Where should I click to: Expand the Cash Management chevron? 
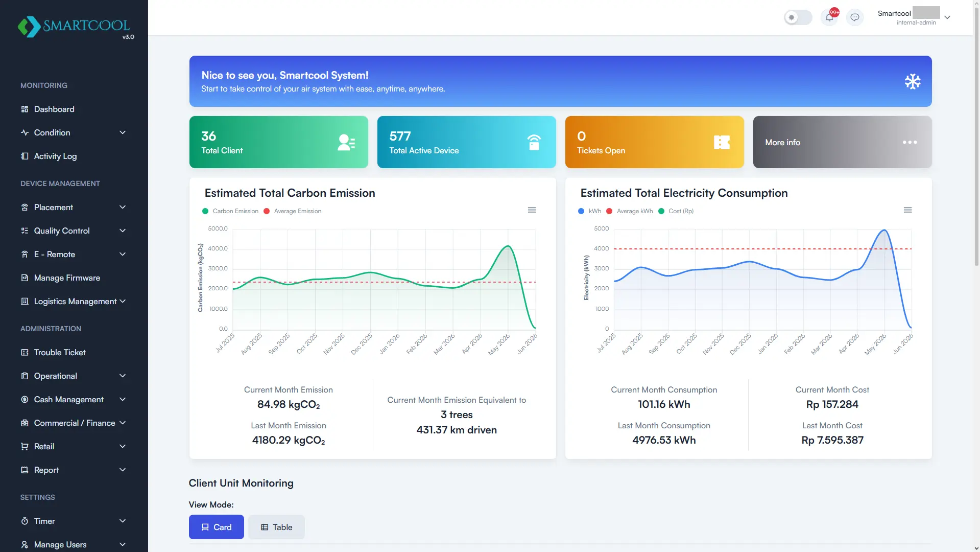(x=123, y=400)
